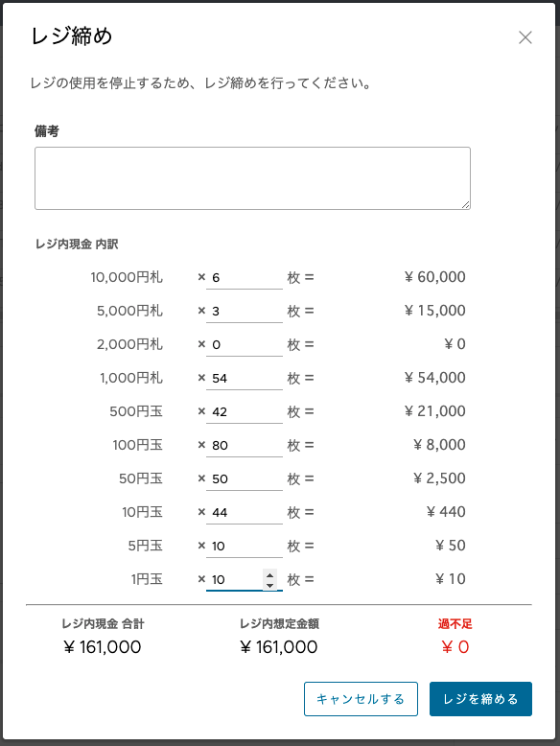This screenshot has width=560, height=746.
Task: Click the 備考 notes text area
Action: (252, 178)
